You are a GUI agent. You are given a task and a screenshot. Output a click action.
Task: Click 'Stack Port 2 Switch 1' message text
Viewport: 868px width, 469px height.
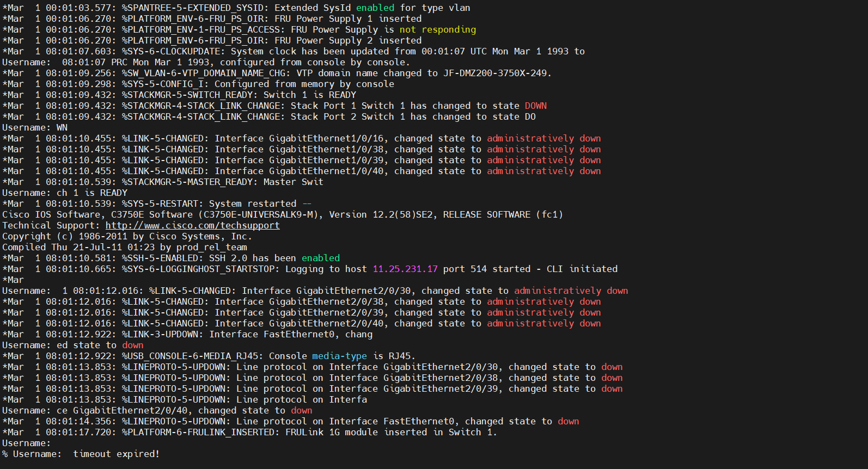click(x=347, y=116)
